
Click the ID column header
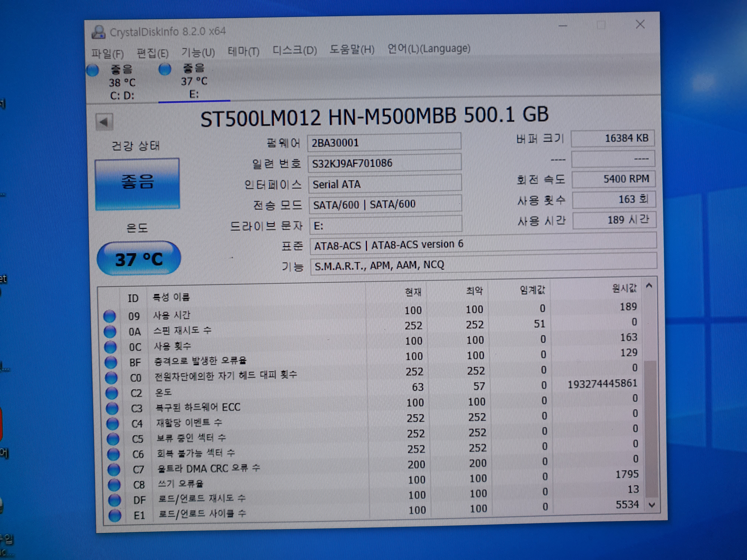point(133,298)
